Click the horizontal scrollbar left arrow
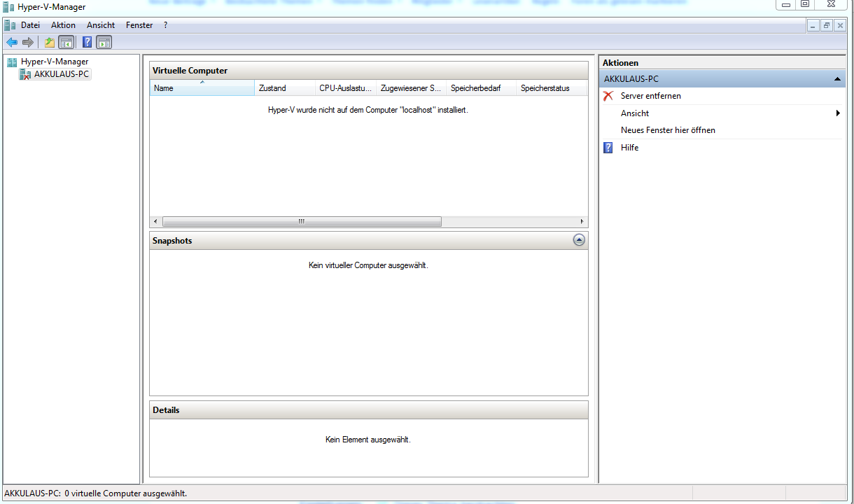Image resolution: width=854 pixels, height=504 pixels. [x=155, y=221]
